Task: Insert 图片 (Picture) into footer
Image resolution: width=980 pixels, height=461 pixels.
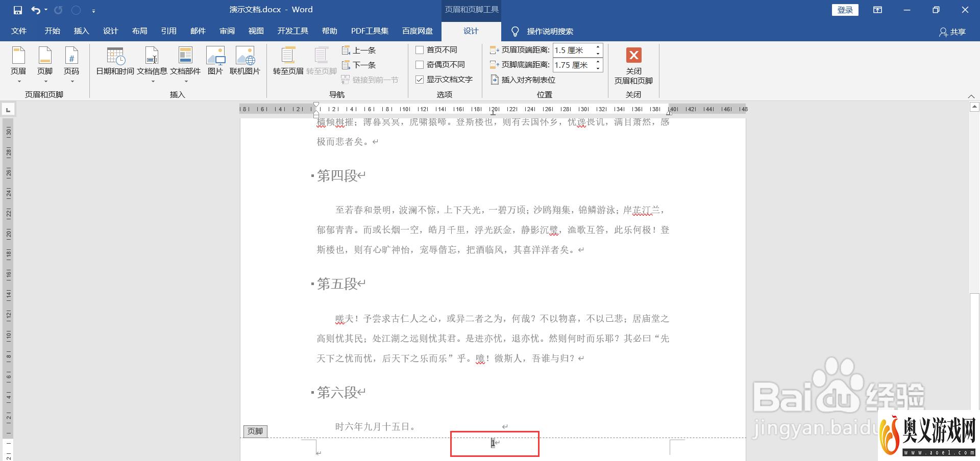Action: tap(215, 61)
